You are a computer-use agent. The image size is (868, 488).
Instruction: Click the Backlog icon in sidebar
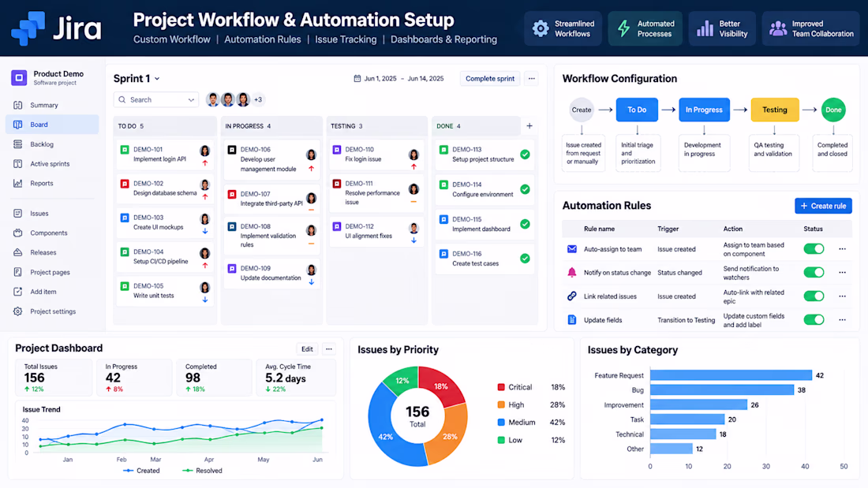tap(17, 144)
